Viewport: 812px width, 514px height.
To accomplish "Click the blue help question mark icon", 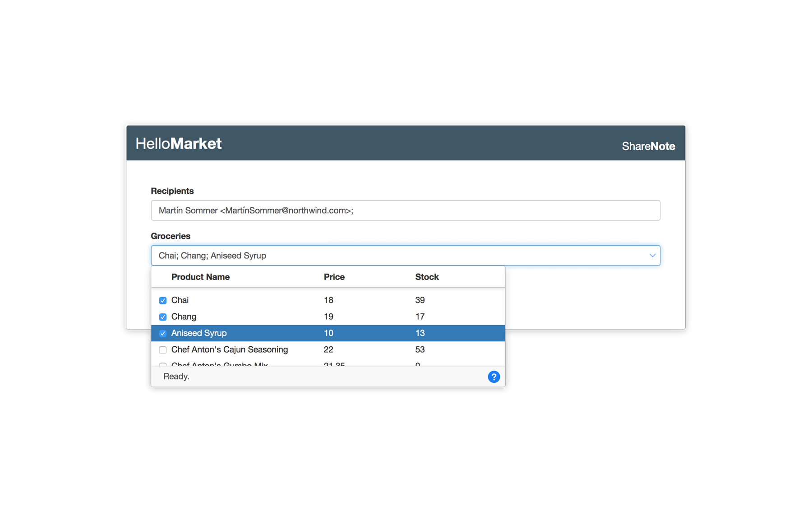I will click(494, 377).
